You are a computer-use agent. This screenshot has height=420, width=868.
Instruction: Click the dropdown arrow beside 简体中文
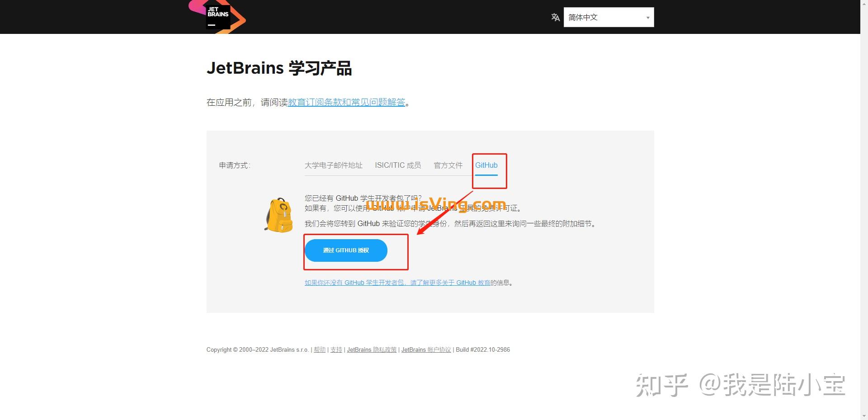coord(647,17)
